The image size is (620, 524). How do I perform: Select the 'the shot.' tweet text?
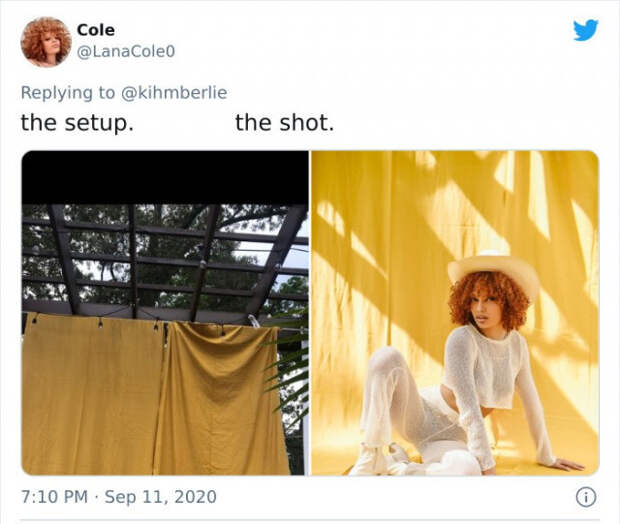click(x=285, y=123)
